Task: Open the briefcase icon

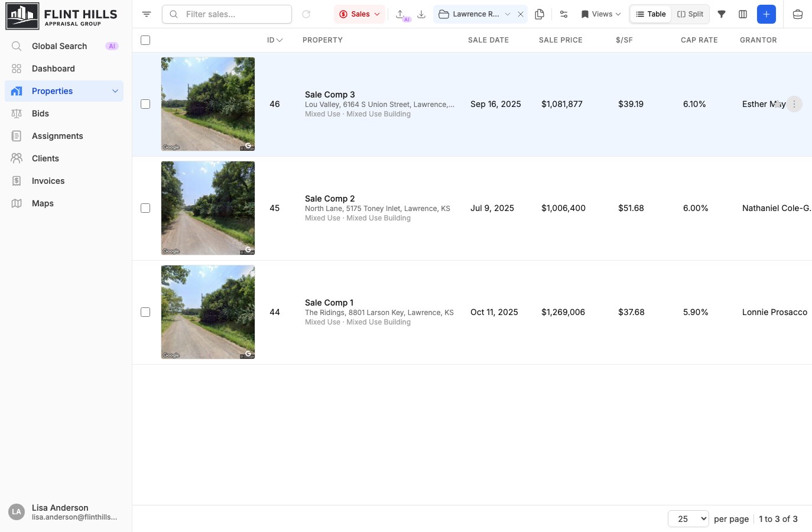Action: [x=798, y=14]
